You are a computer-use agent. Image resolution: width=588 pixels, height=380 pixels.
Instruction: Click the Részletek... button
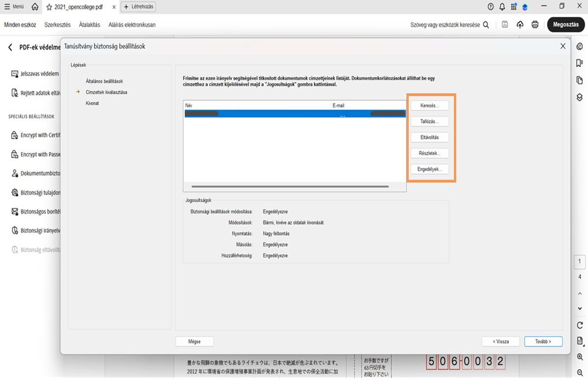(430, 153)
